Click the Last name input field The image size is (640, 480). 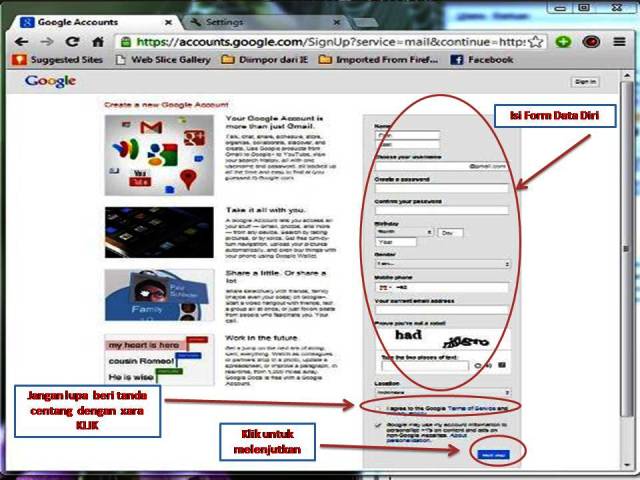(x=407, y=144)
